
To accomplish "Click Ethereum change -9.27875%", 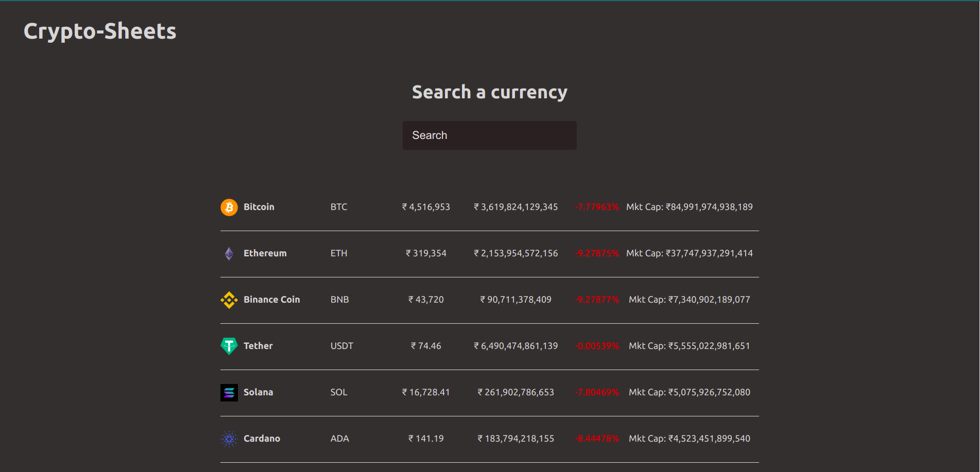I will point(597,253).
